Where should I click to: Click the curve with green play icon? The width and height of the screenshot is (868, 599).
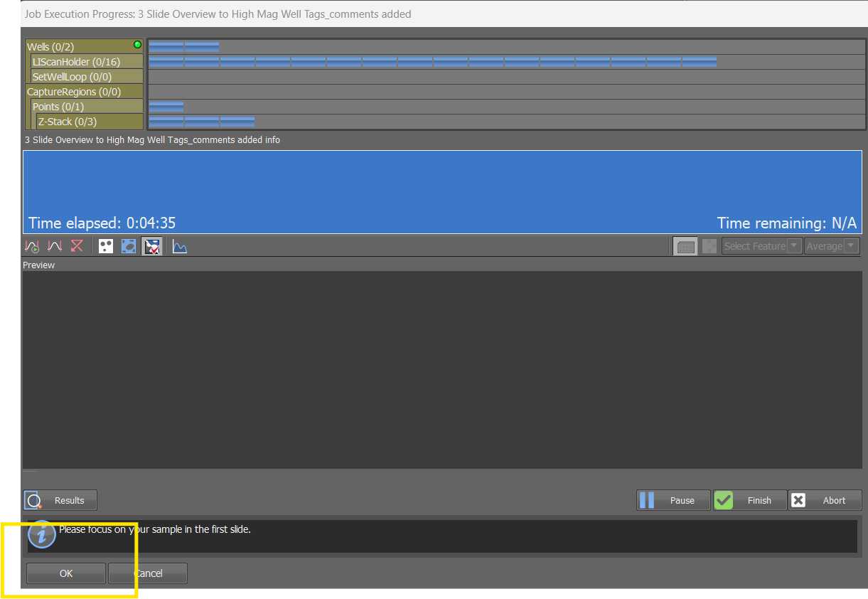32,246
